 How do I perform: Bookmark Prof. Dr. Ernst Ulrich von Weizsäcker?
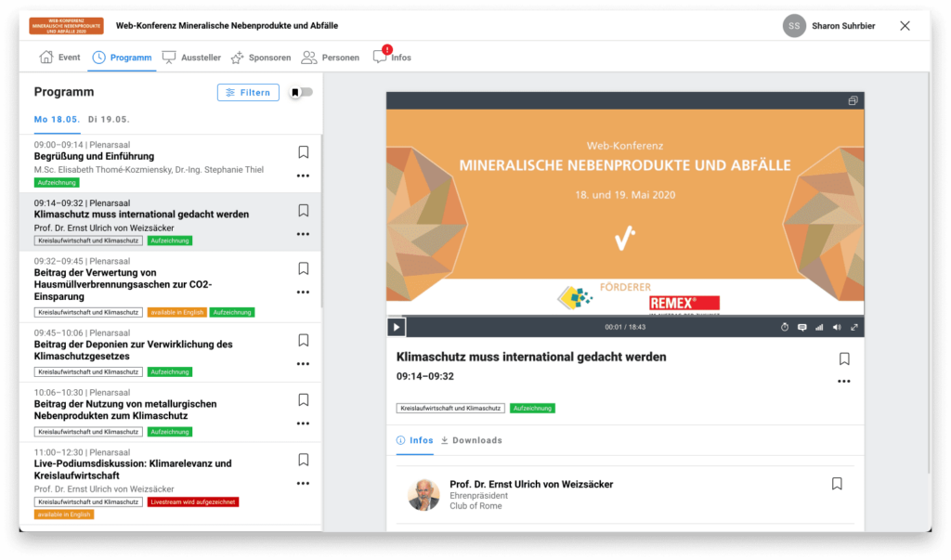point(837,483)
